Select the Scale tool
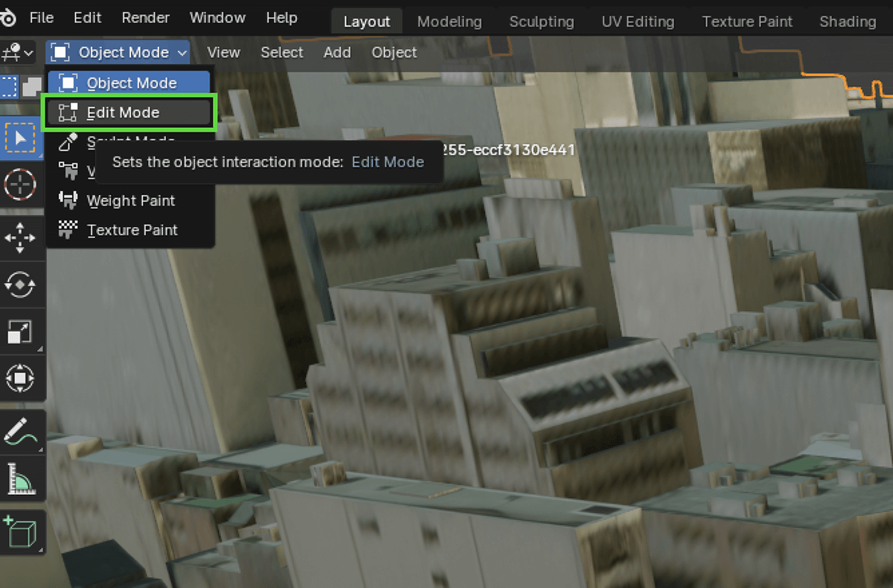Viewport: 893px width, 588px height. tap(21, 332)
